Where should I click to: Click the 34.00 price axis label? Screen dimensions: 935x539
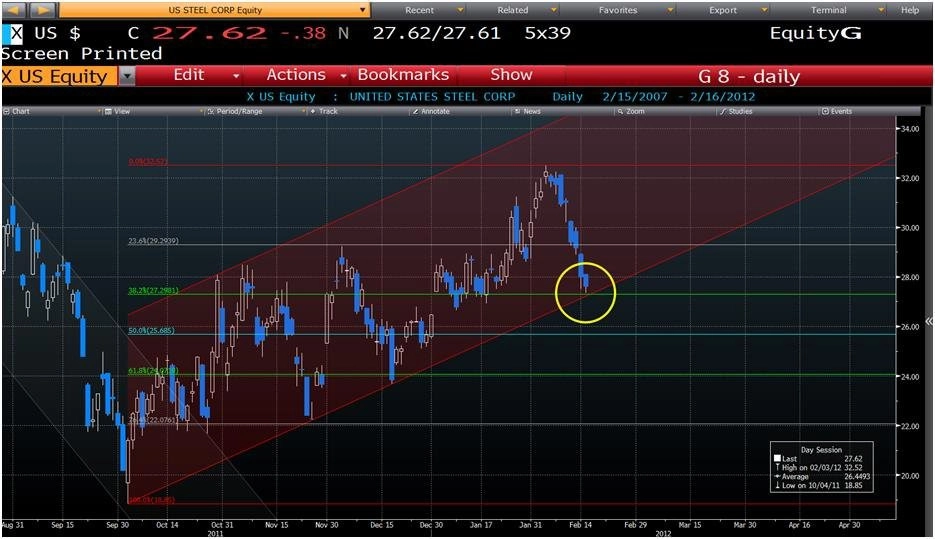(908, 129)
